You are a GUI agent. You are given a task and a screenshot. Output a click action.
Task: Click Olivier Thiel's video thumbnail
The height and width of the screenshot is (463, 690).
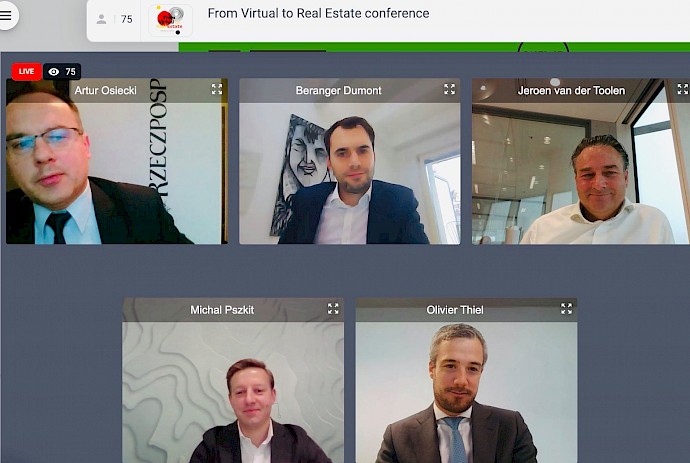tap(466, 381)
